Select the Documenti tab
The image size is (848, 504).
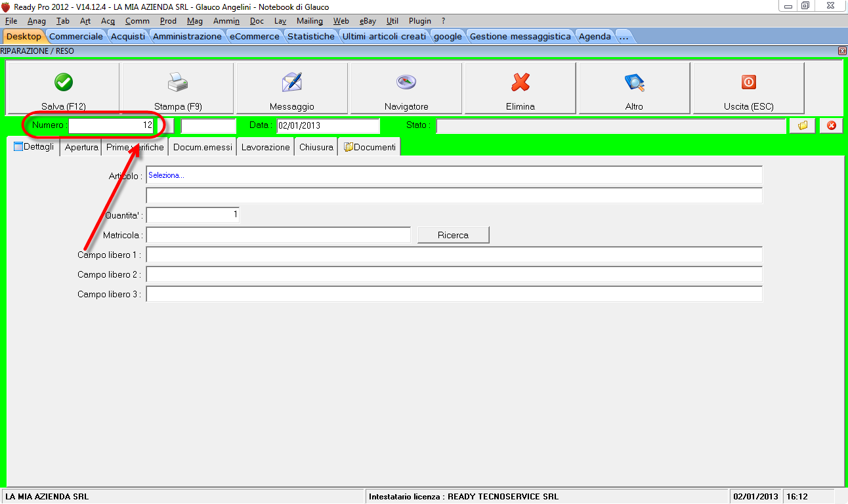click(x=370, y=147)
